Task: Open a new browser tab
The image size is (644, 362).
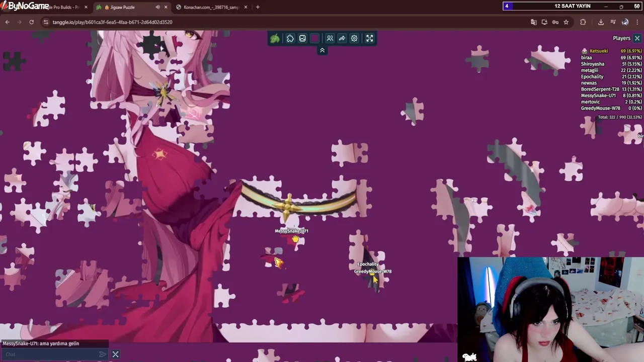Action: [258, 7]
